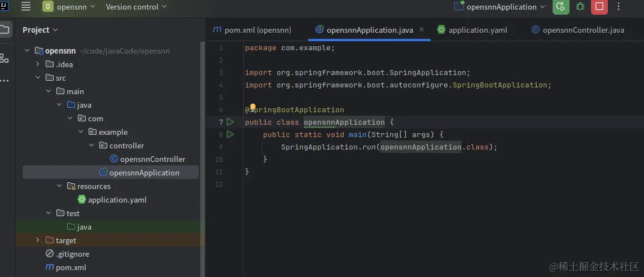Click the red Stop button
The width and height of the screenshot is (644, 277).
pyautogui.click(x=599, y=7)
